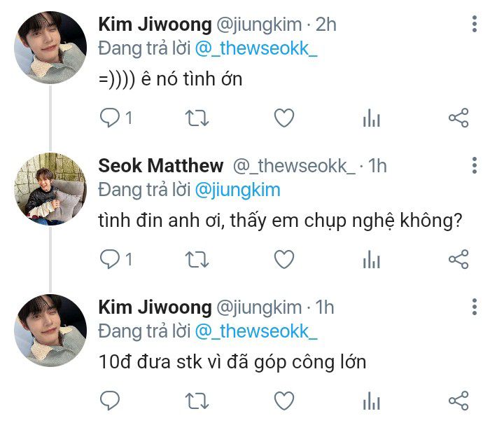
Task: Like the "10đ đưa stk" tweet
Action: (284, 401)
